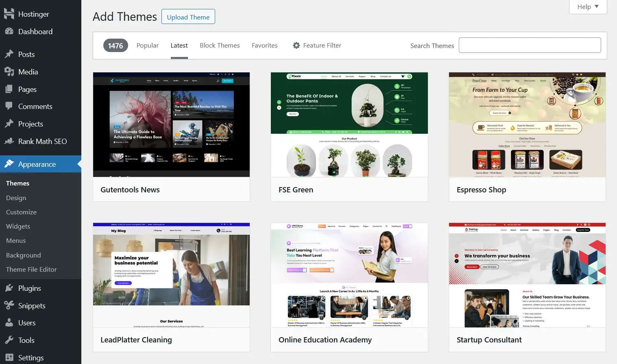Switch to the Popular themes tab

(x=147, y=45)
